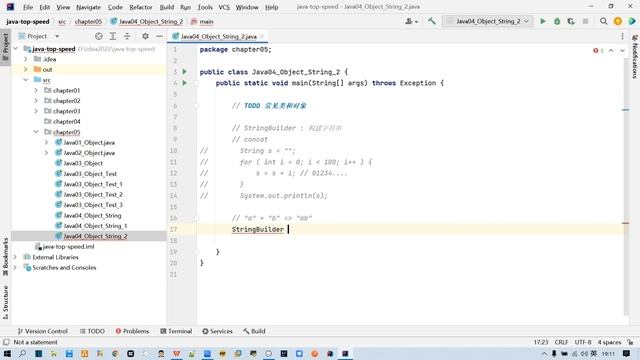Open the Build menu
This screenshot has height=360, width=640.
[x=167, y=7]
